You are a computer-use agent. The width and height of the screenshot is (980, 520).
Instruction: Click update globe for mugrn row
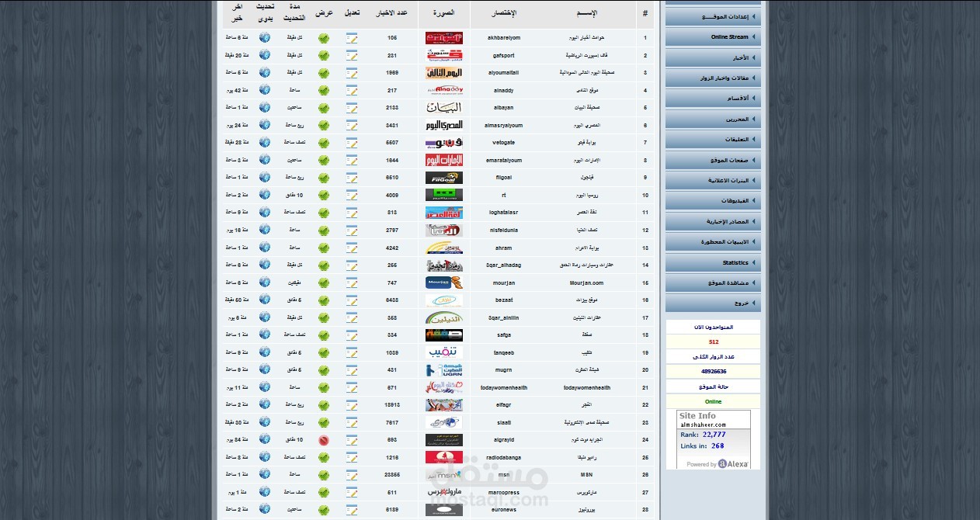click(x=265, y=369)
